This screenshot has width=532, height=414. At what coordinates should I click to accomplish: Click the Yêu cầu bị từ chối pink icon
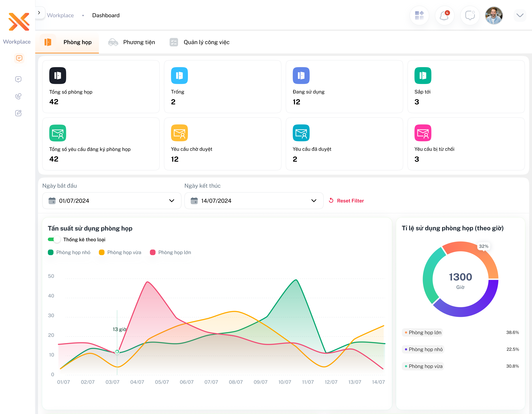coord(423,133)
